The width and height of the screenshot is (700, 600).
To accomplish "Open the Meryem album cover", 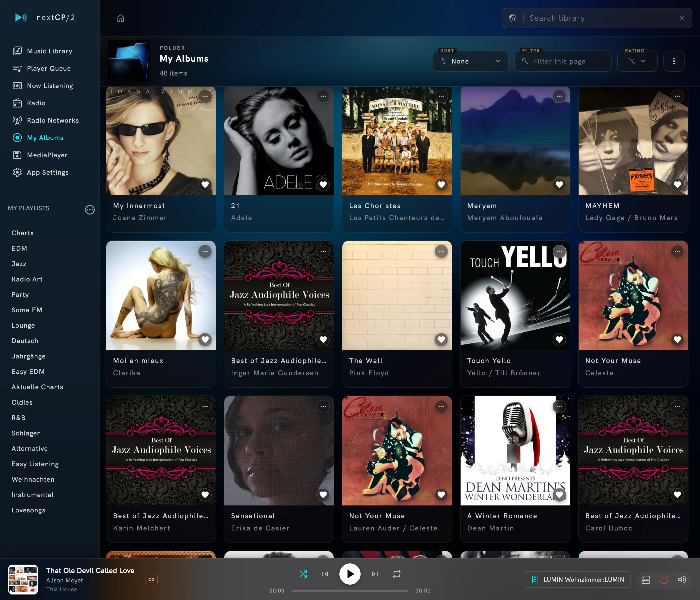I will (515, 141).
